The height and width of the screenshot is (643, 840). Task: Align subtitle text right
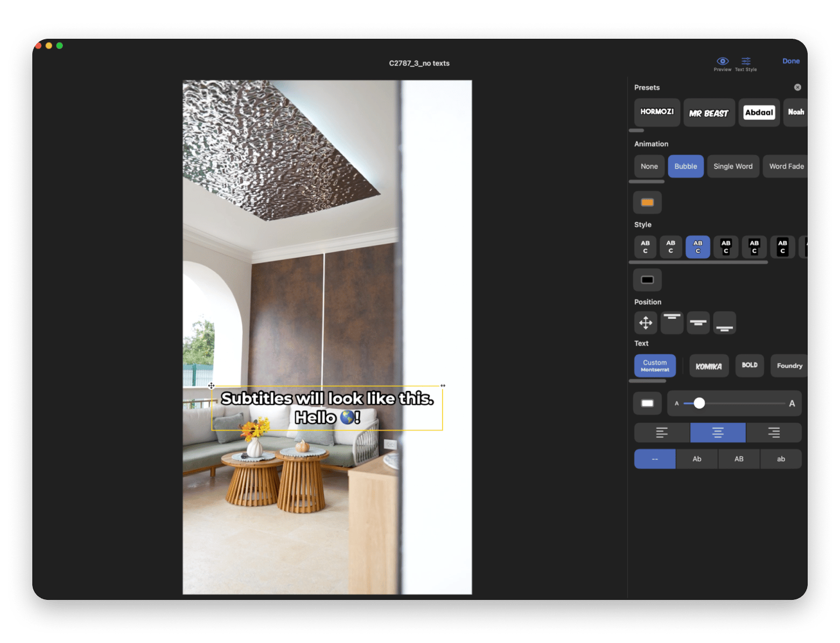click(774, 432)
